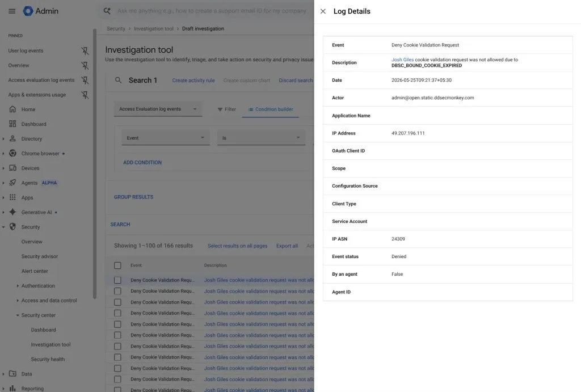Click the Description column header
This screenshot has height=392, width=581.
click(x=215, y=265)
